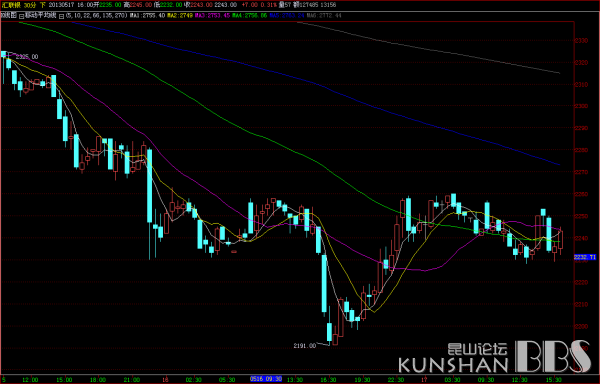This screenshot has height=384, width=600.
Task: Select the 2325.00 high price annotation
Action: pyautogui.click(x=28, y=57)
